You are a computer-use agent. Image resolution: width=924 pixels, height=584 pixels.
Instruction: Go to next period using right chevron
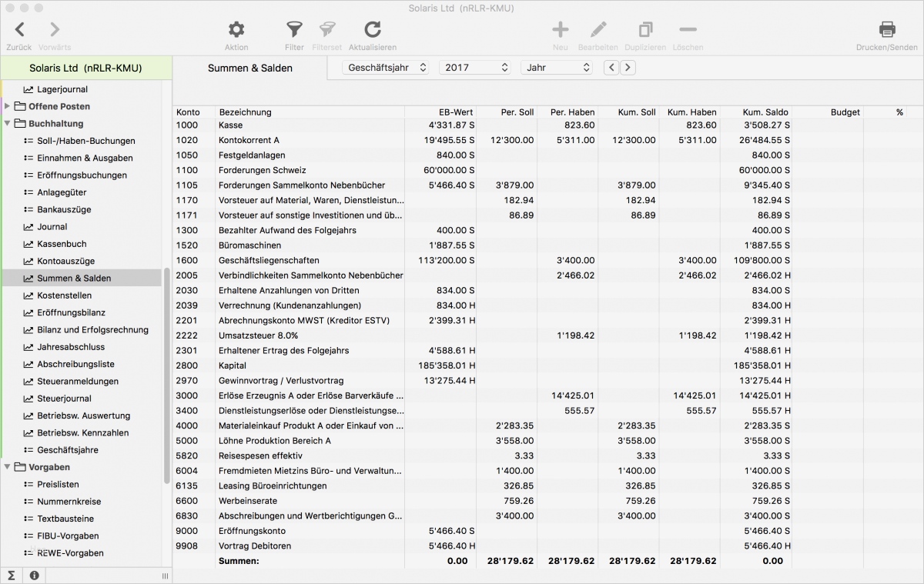(x=628, y=68)
